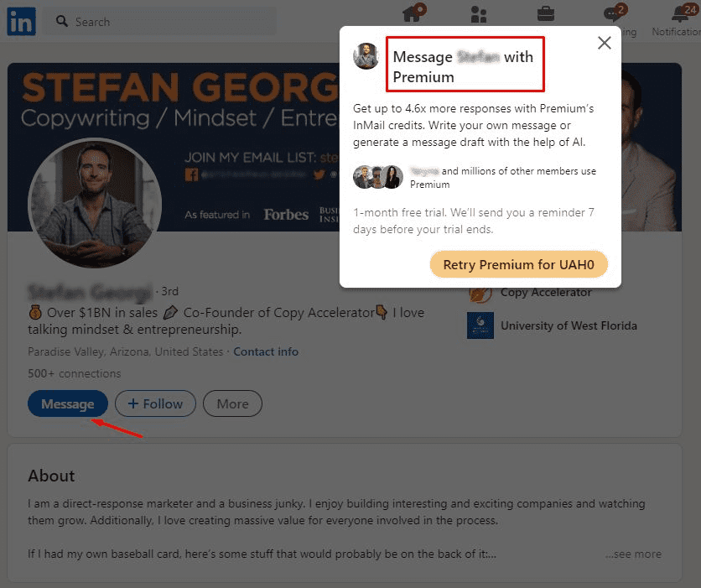Open the Notifications bell icon
The image size is (701, 588).
(x=680, y=14)
